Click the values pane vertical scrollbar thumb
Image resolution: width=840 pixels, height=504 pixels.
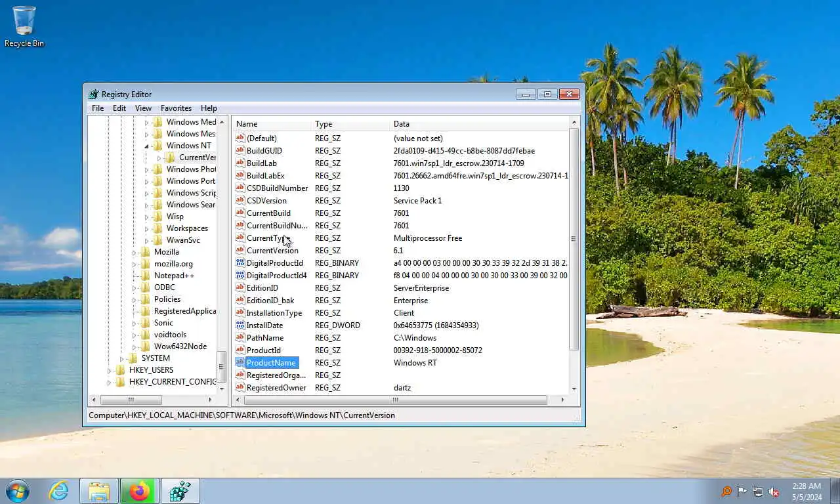574,239
